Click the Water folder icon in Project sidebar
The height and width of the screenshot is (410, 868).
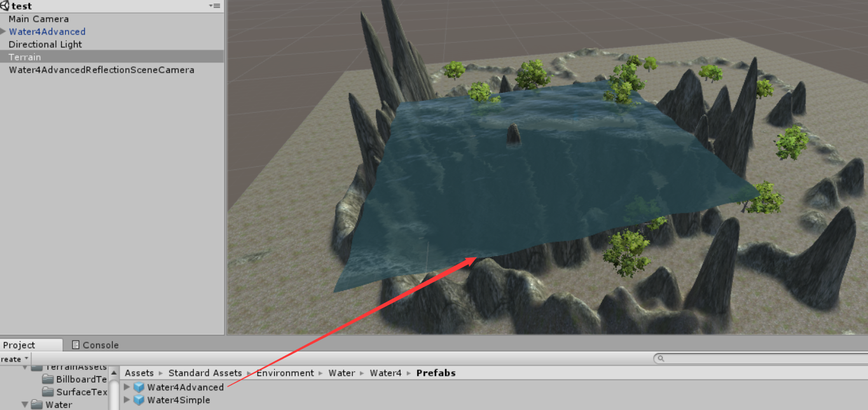coord(38,404)
